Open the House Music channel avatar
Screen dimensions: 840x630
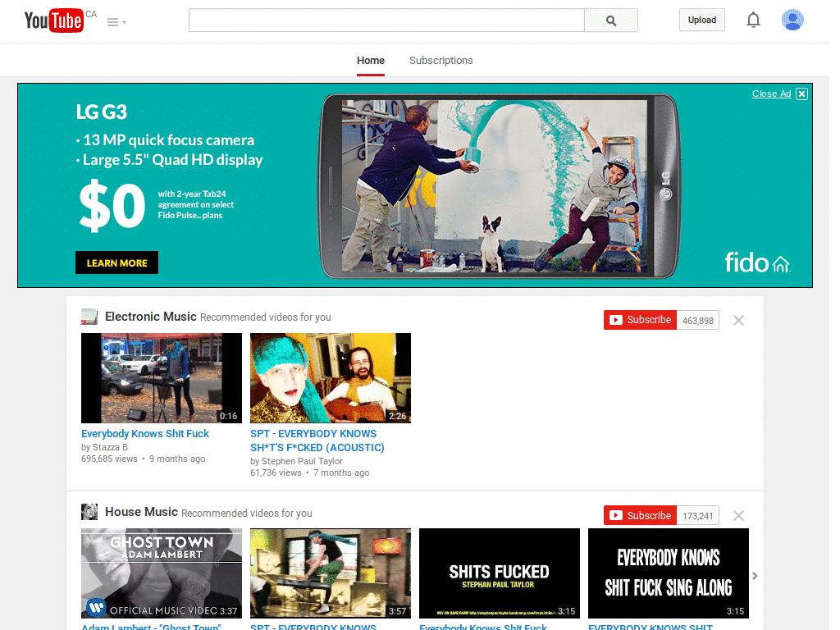(x=89, y=512)
